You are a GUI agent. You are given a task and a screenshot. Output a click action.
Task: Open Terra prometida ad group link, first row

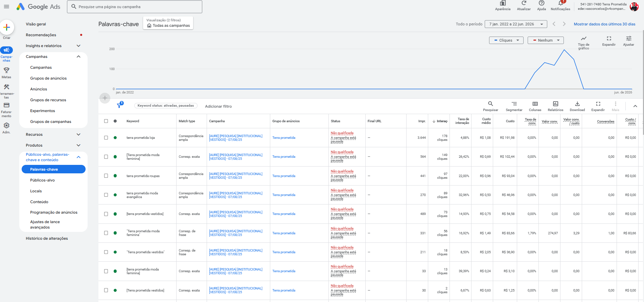point(284,138)
